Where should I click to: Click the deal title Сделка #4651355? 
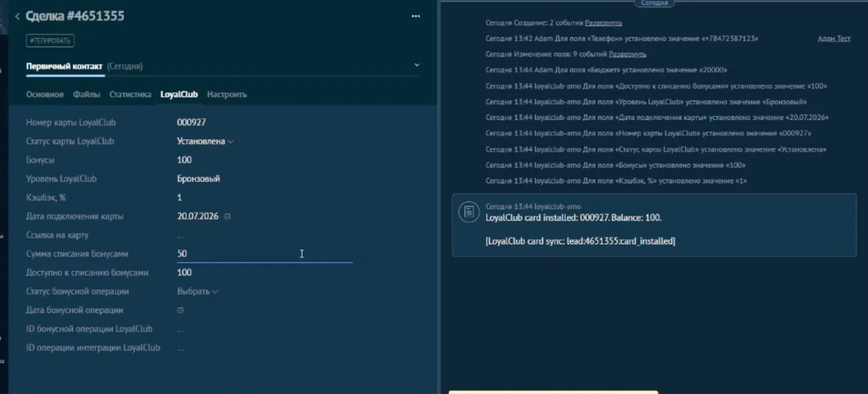[75, 16]
